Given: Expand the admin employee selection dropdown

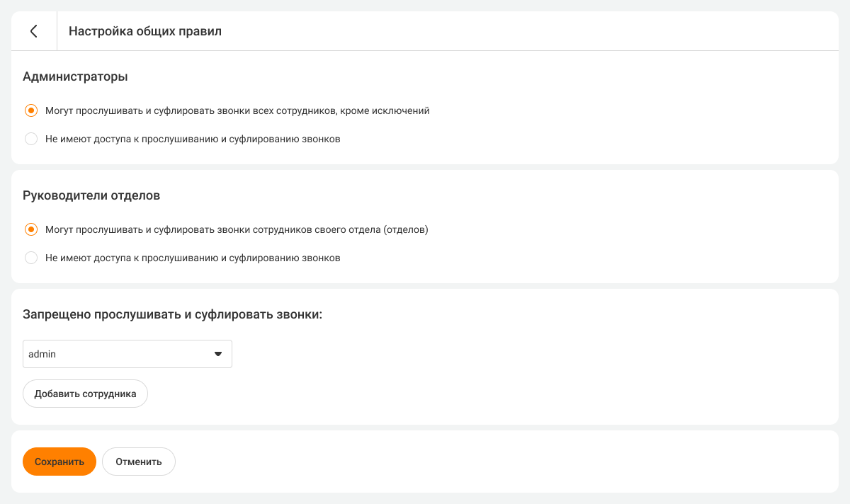Looking at the screenshot, I should click(127, 354).
